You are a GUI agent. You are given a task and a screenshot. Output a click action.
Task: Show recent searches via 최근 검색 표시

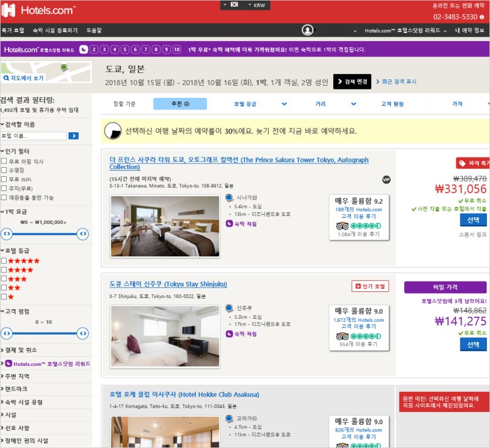coord(396,81)
